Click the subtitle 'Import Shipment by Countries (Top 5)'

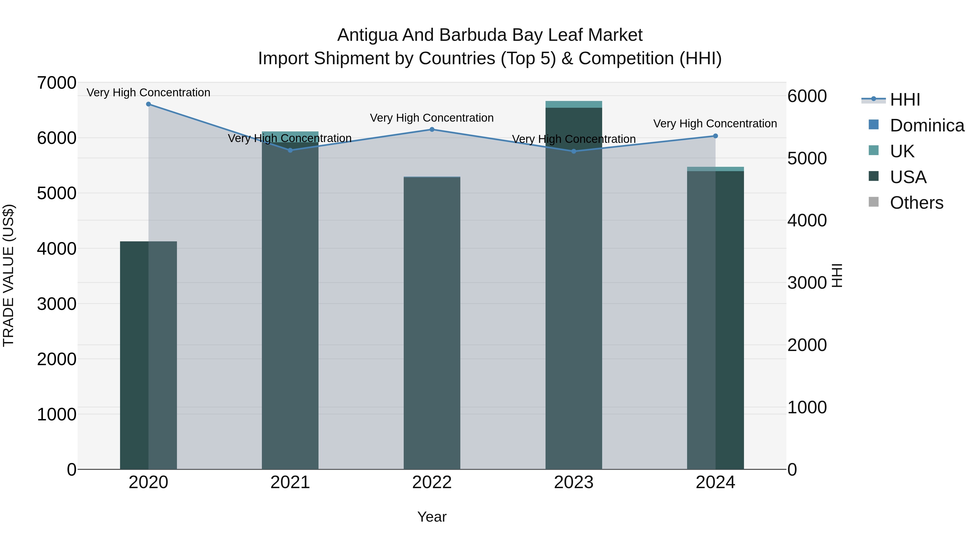click(x=407, y=59)
